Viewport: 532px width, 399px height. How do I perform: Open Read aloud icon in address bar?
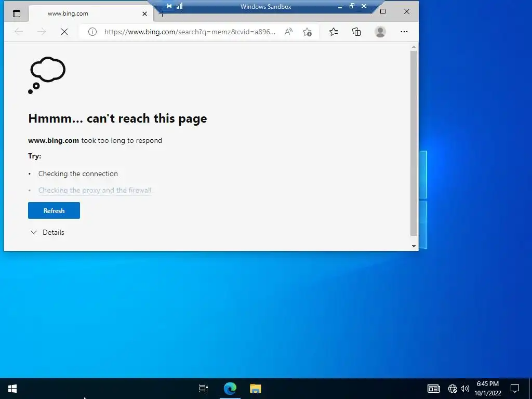point(288,32)
